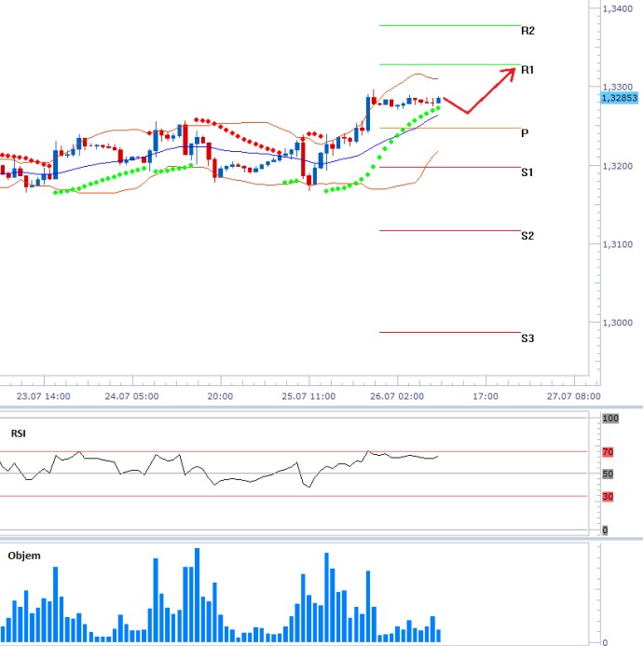Click the S1 support level label

(527, 172)
